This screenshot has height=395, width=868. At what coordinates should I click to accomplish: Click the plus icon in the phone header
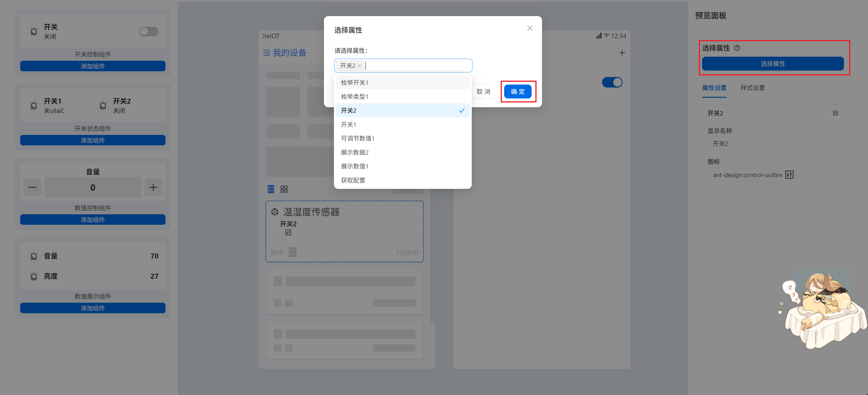622,53
